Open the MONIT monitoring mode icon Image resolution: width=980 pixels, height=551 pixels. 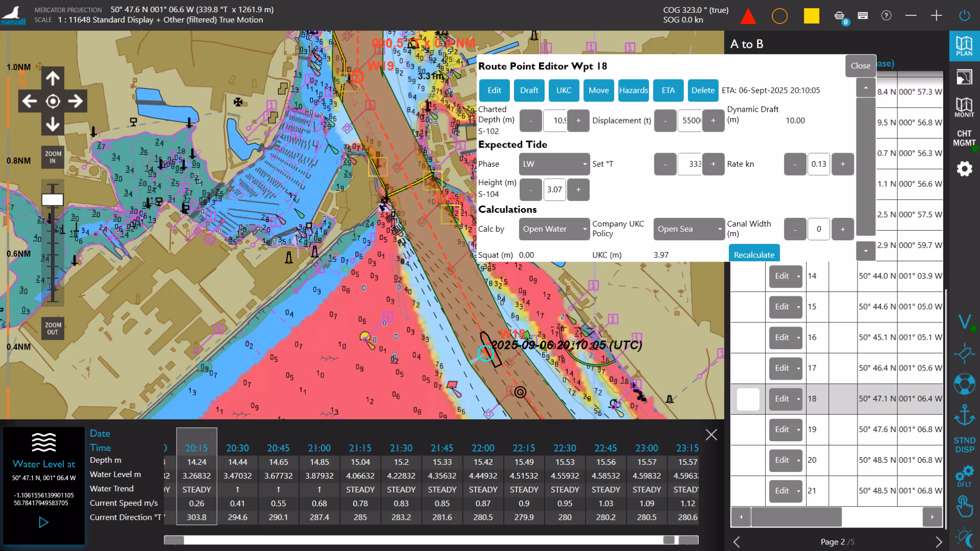(964, 107)
